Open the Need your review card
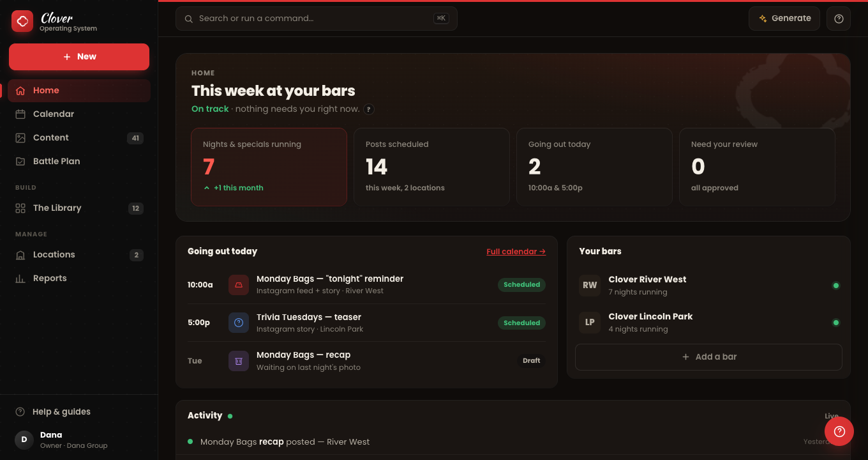Viewport: 868px width, 460px height. point(757,167)
